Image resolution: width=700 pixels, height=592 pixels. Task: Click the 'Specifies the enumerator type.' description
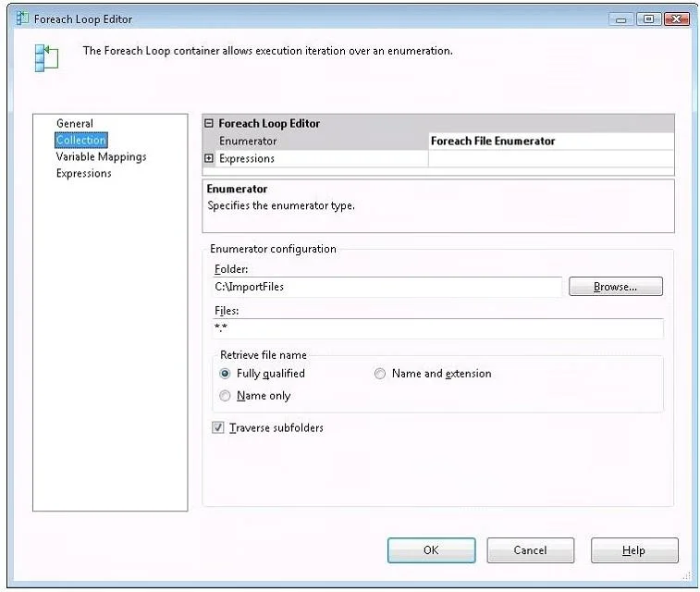coord(281,206)
